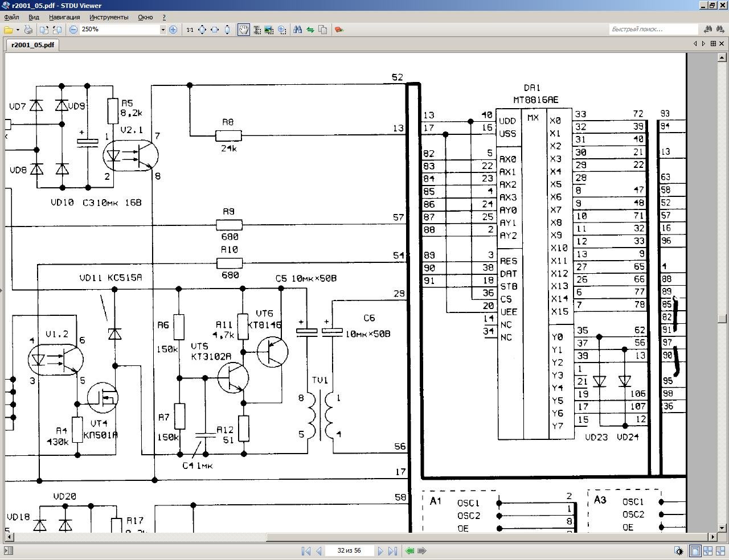The height and width of the screenshot is (560, 729).
Task: Click the fit height icon
Action: point(227,30)
